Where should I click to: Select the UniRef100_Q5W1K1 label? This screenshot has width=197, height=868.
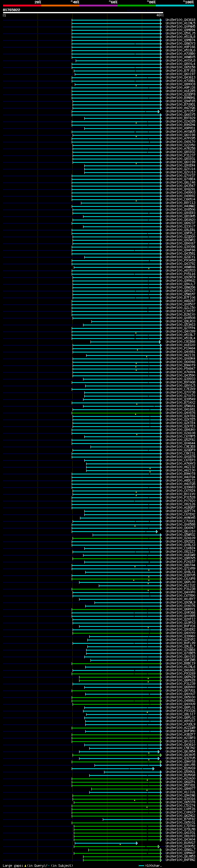pyautogui.click(x=180, y=406)
